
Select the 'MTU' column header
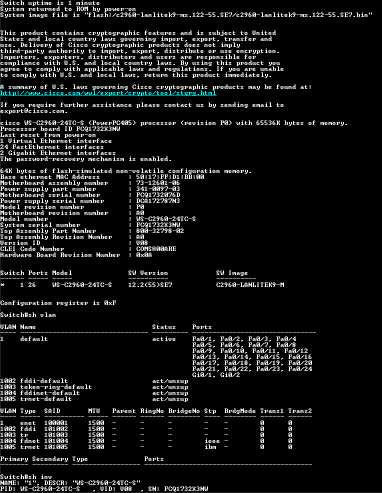[x=94, y=411]
